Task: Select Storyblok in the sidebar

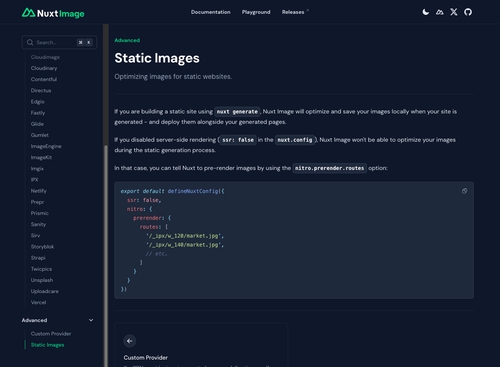Action: point(42,247)
